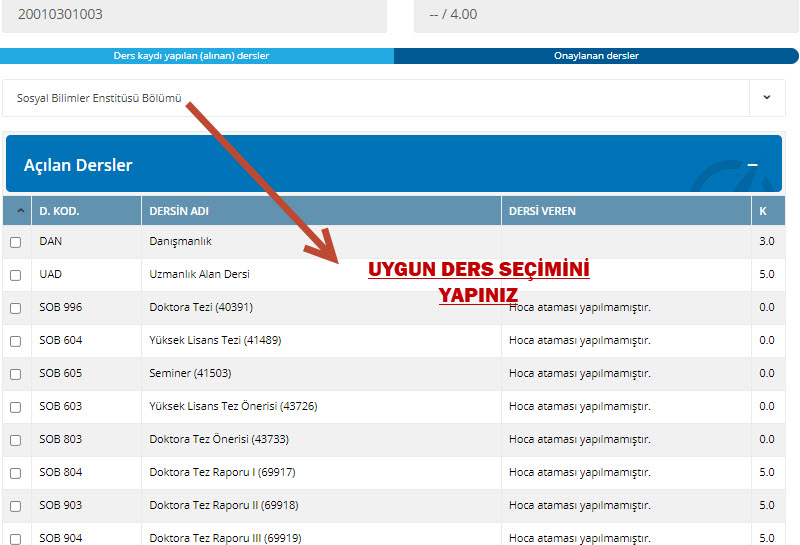Select Uzmanlık Alan Dersi checkbox
Screen dimensions: 800x545
(x=16, y=275)
